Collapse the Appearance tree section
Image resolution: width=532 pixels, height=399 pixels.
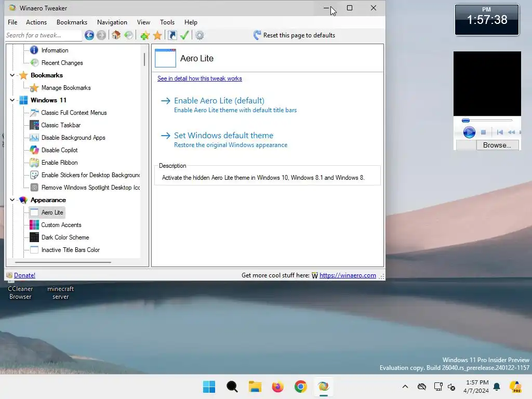tap(12, 200)
